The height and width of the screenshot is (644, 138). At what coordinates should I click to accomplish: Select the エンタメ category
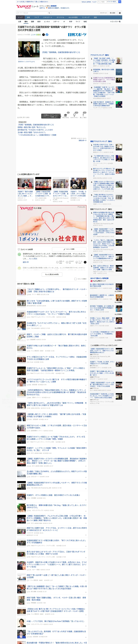click(x=47, y=21)
